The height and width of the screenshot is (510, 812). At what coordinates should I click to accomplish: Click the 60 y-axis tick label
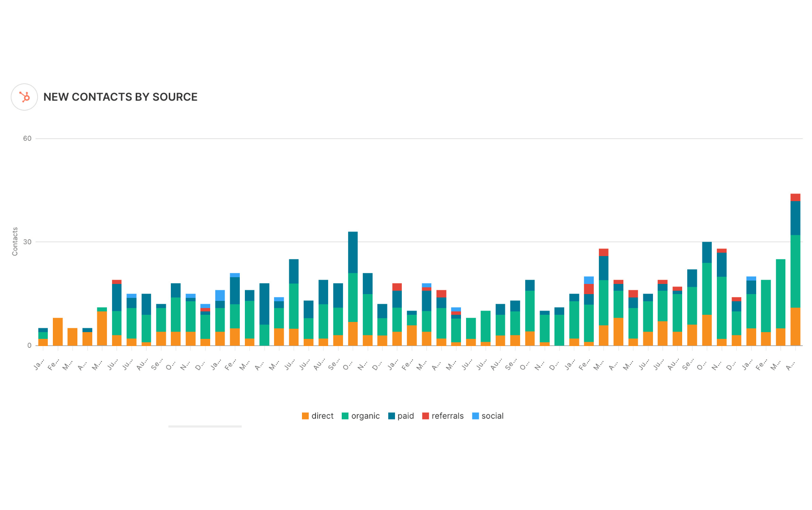(27, 139)
